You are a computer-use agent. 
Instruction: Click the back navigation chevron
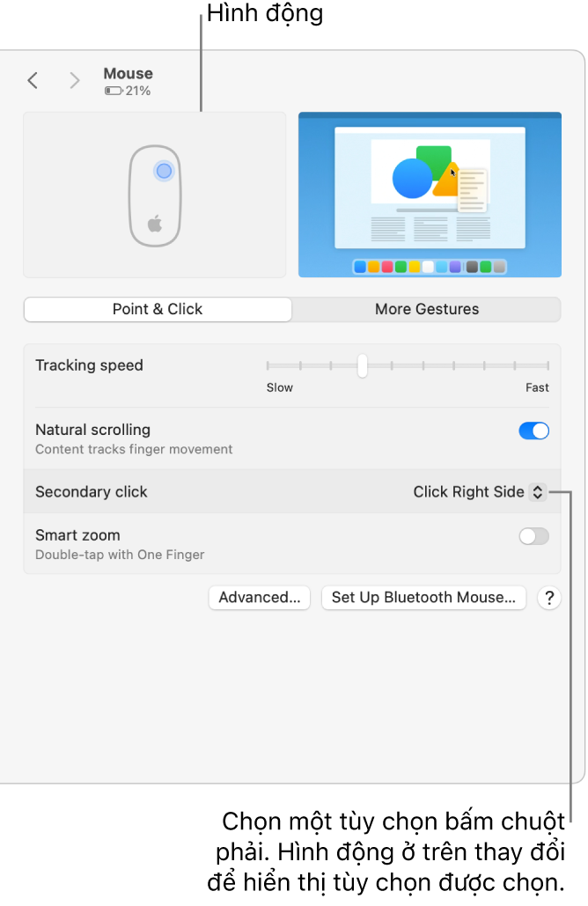[x=33, y=81]
